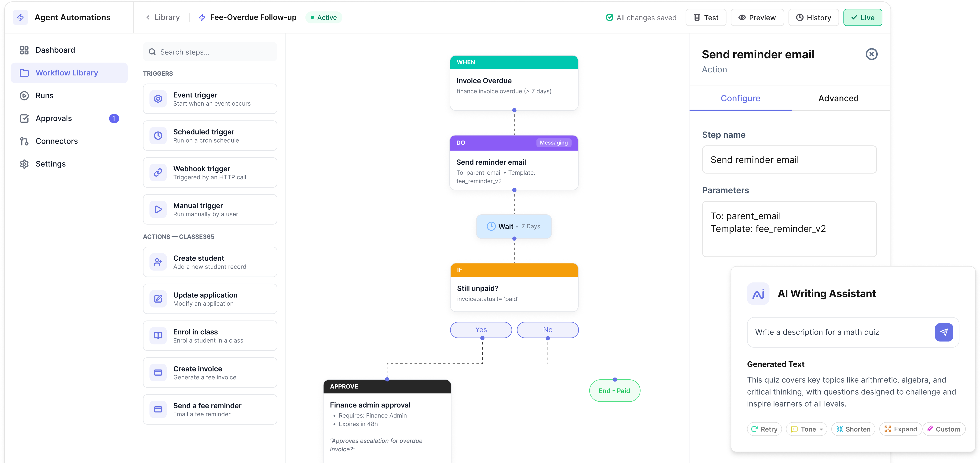
Task: Close the Send reminder email panel
Action: (x=872, y=54)
